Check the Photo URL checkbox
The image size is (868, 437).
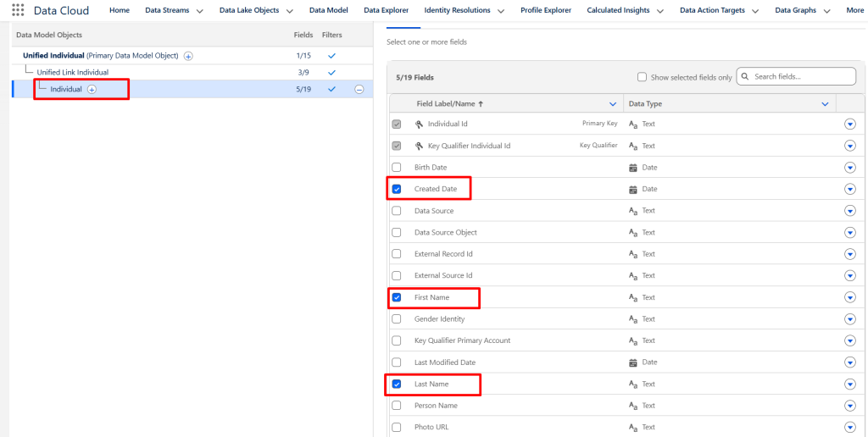(397, 427)
